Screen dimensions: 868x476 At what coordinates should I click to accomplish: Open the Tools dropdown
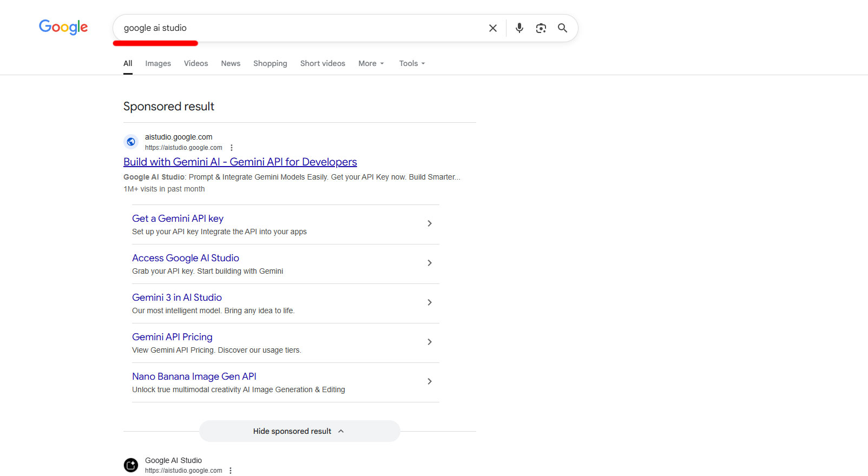[x=412, y=63]
